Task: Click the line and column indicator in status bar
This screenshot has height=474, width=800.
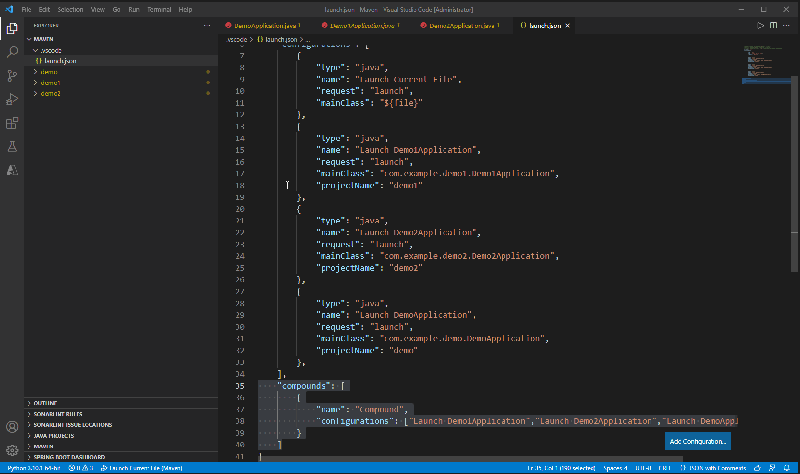Action: [x=561, y=468]
